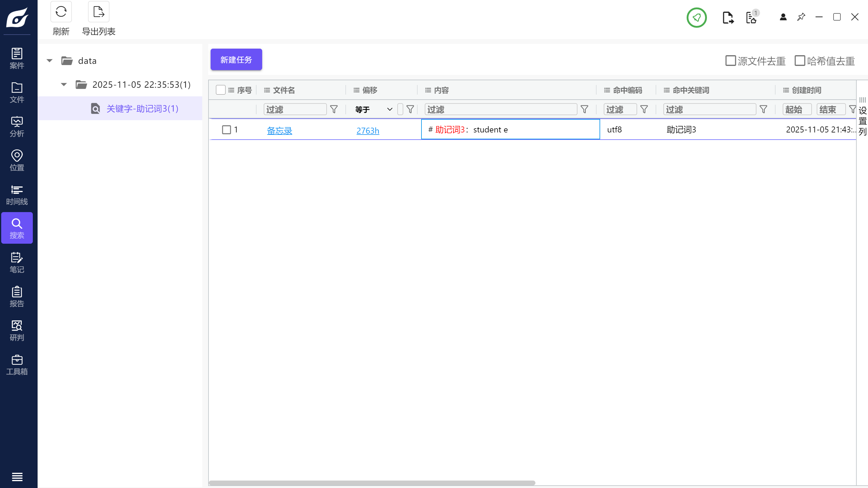
Task: Click the green rocket status icon
Action: click(x=696, y=18)
